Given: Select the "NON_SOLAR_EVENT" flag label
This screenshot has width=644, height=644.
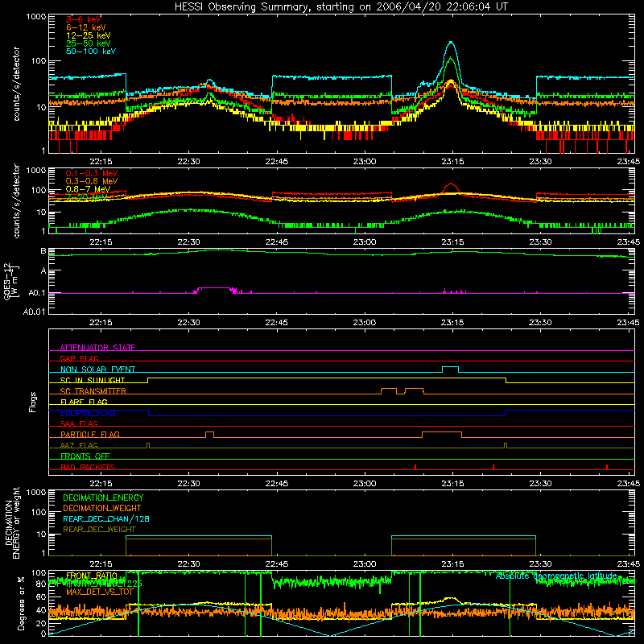Looking at the screenshot, I should coord(97,369).
